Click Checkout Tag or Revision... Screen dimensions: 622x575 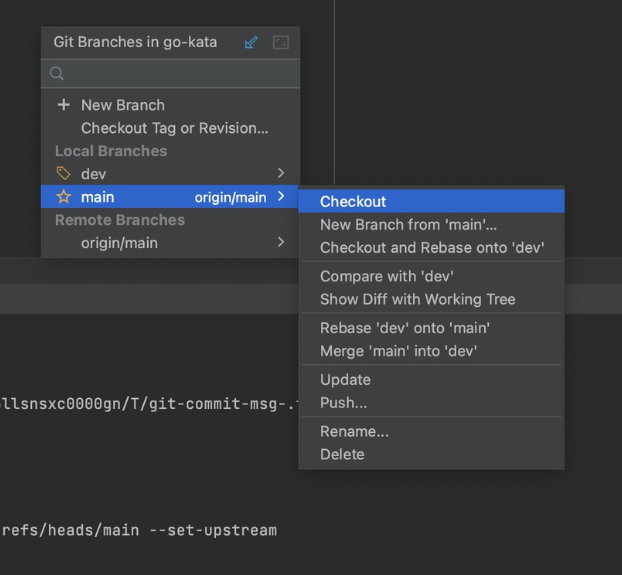click(175, 128)
